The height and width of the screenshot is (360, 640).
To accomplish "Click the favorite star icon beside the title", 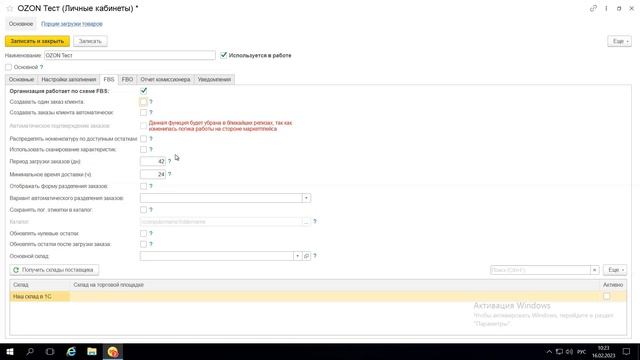I will (x=10, y=8).
